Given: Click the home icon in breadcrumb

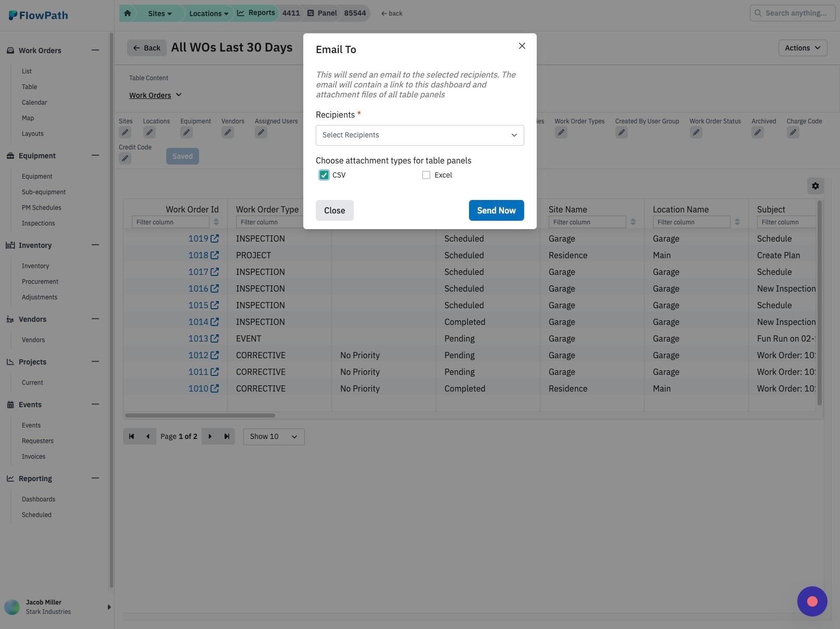Looking at the screenshot, I should tap(128, 13).
